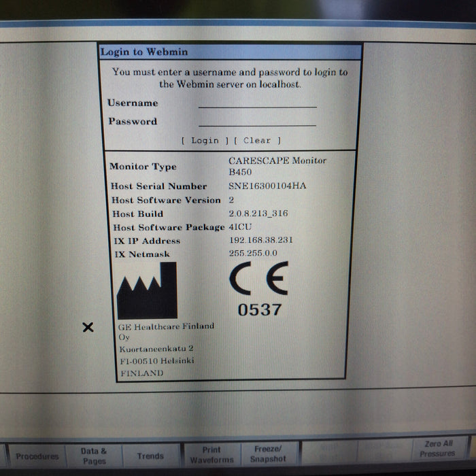Click the Host Build label
476x476 pixels.
pyautogui.click(x=137, y=214)
